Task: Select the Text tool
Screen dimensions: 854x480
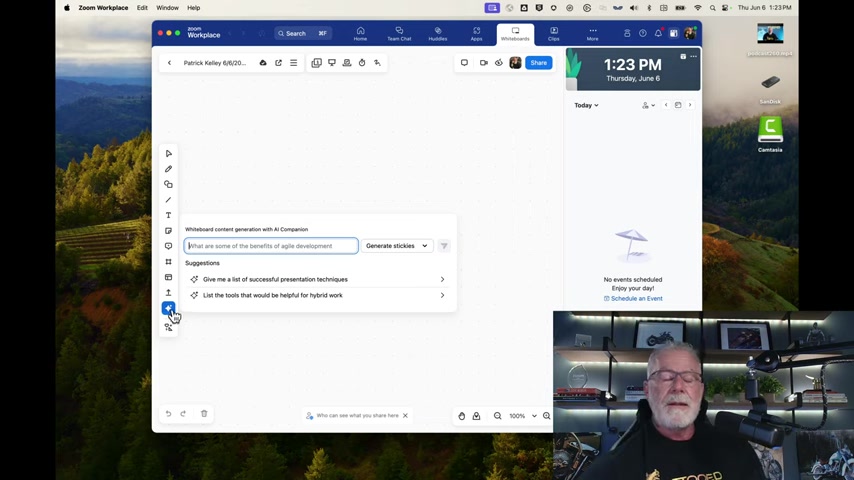Action: click(168, 215)
